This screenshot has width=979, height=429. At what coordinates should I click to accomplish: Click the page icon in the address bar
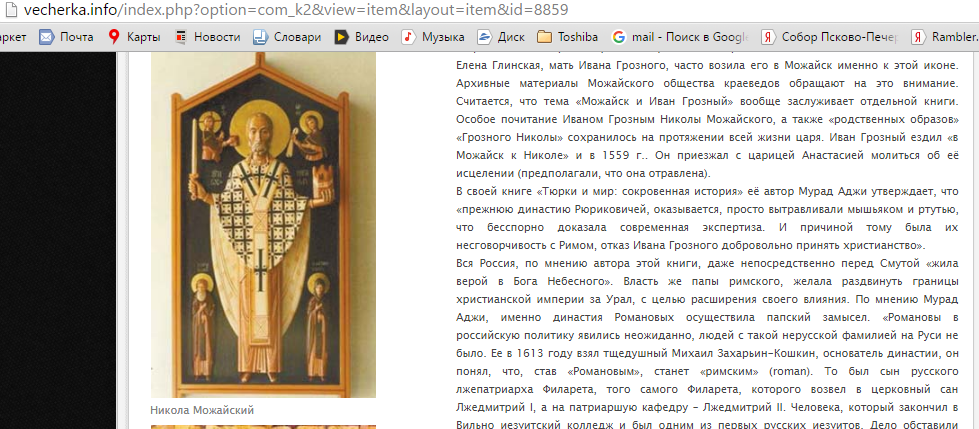[11, 11]
